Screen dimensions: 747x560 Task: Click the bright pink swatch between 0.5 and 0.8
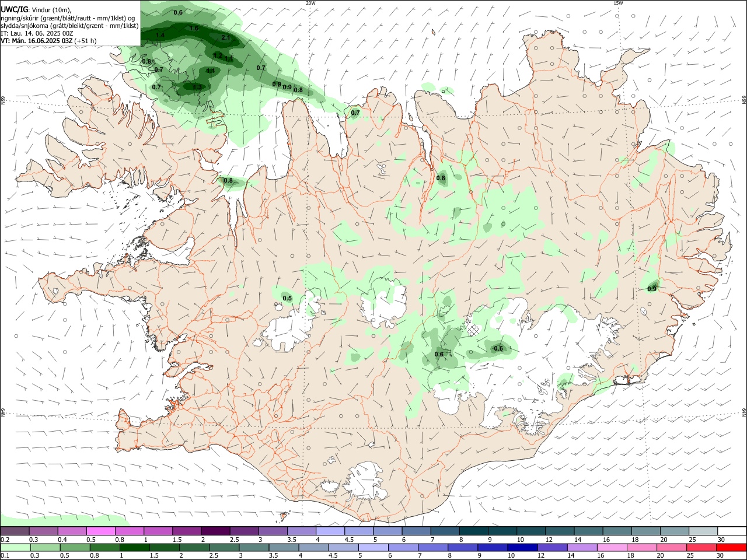[100, 531]
